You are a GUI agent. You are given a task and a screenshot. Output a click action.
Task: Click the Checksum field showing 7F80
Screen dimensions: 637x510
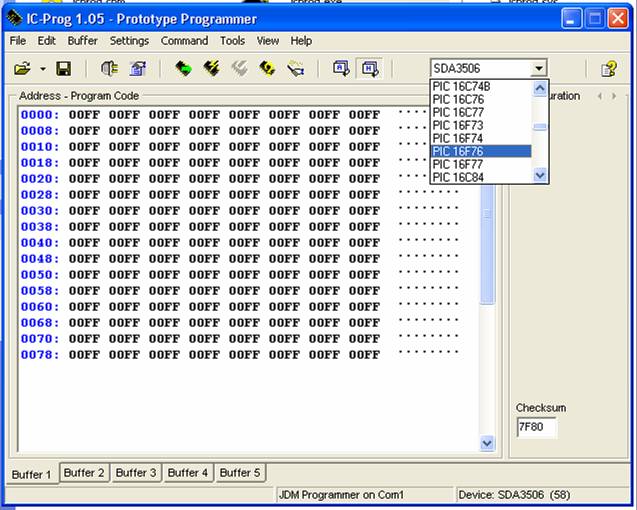pyautogui.click(x=536, y=427)
